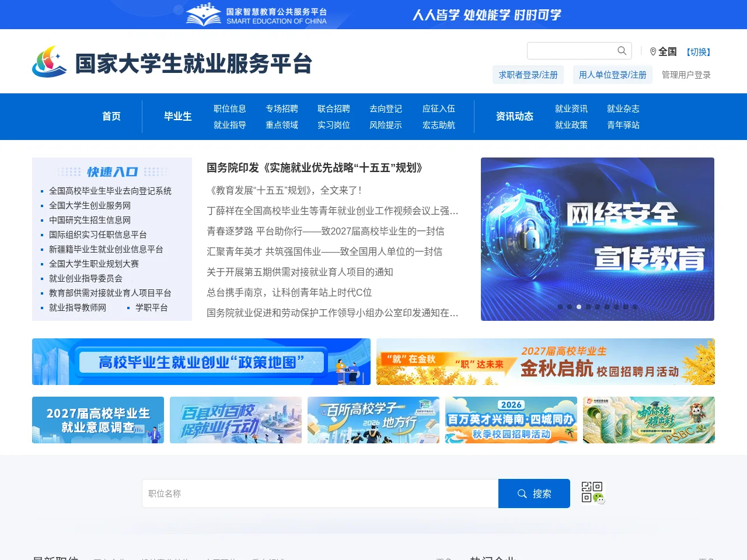Open 求职者登录/注册
Screen dimensions: 747x560
coord(528,75)
